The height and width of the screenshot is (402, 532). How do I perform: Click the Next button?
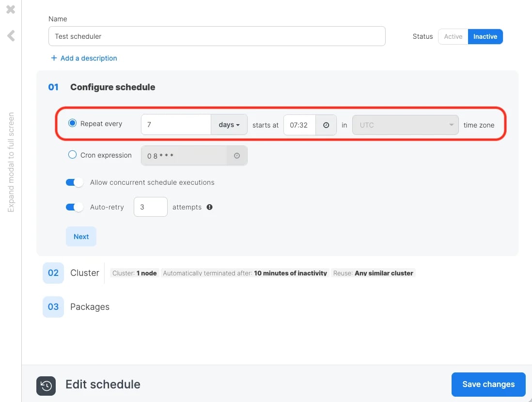[x=81, y=237]
